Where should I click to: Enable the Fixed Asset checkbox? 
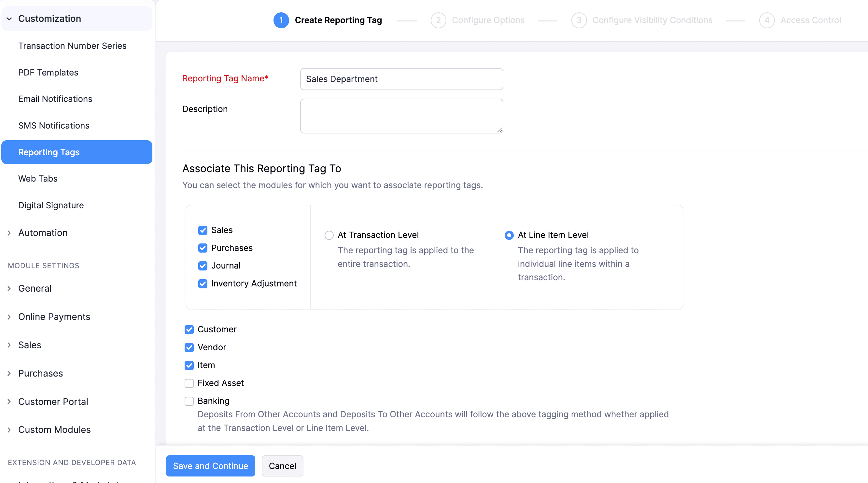tap(189, 383)
